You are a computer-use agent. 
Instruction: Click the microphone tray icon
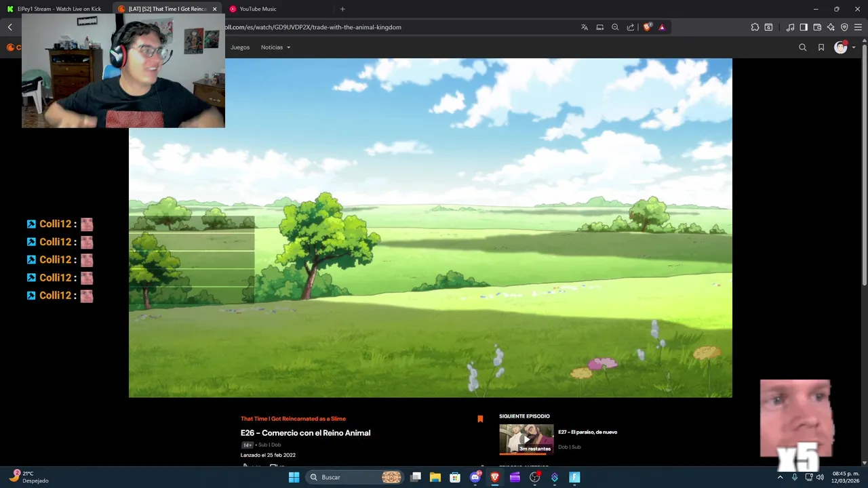point(794,477)
